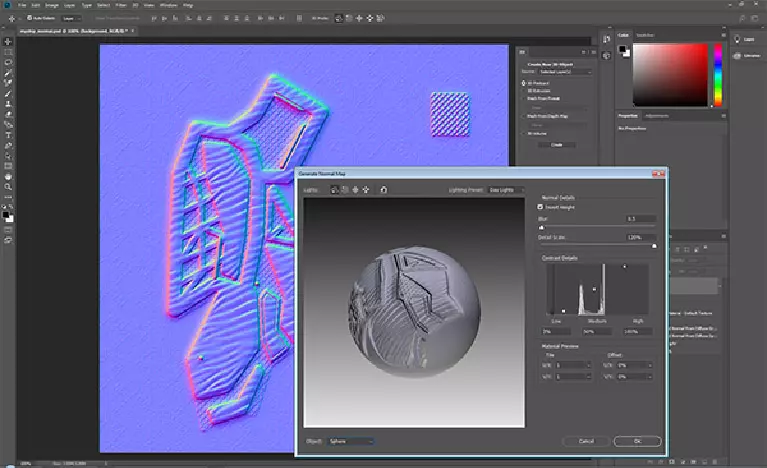The image size is (767, 468).
Task: Select the 3D Postcard radio option
Action: [x=521, y=82]
